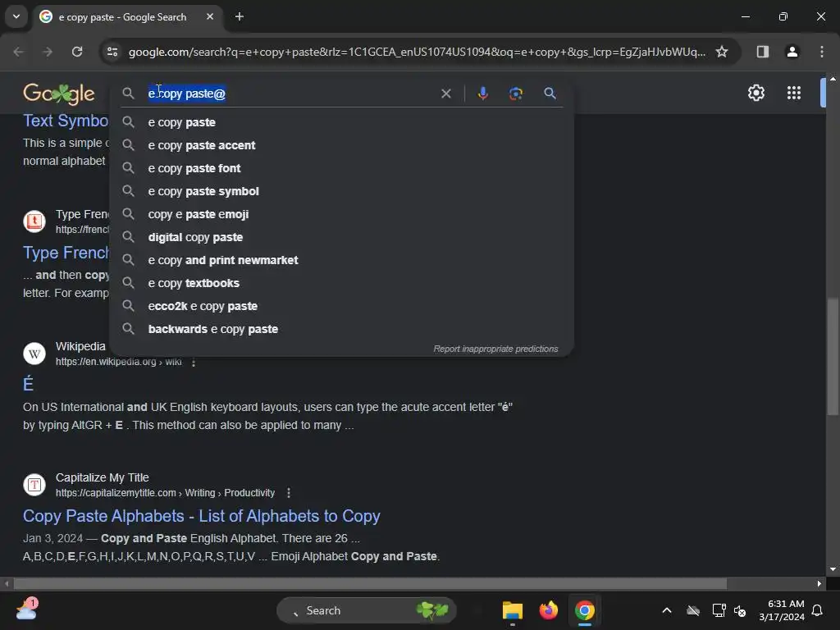Close the 'e copy paste' tab
Screen dimensions: 840x630
(x=210, y=16)
